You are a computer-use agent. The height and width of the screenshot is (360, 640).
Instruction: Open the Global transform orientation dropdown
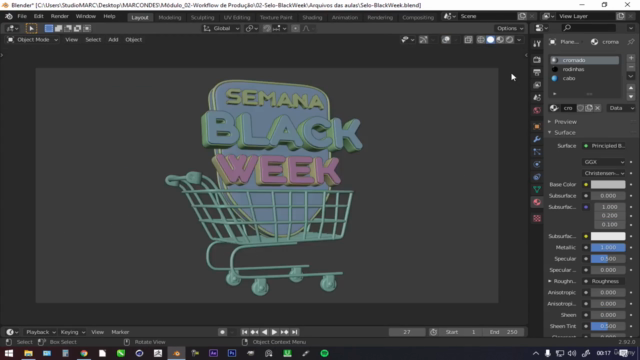pyautogui.click(x=222, y=28)
